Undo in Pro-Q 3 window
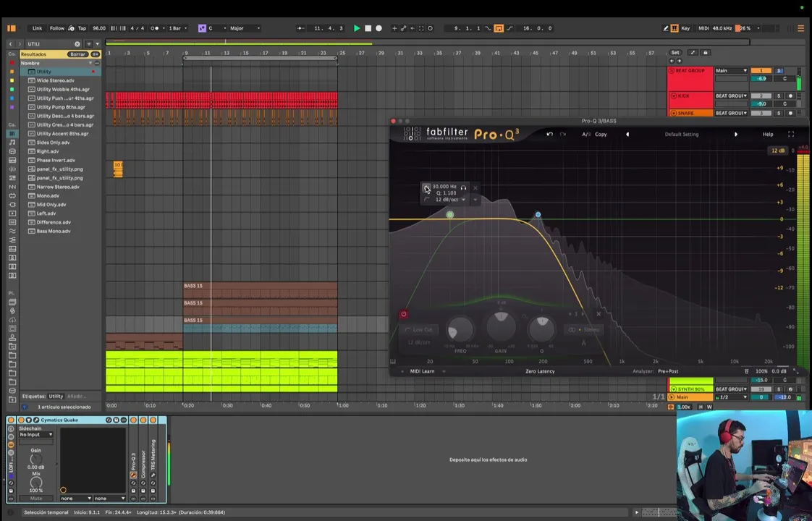Screen dimensions: 812x521 pos(549,134)
